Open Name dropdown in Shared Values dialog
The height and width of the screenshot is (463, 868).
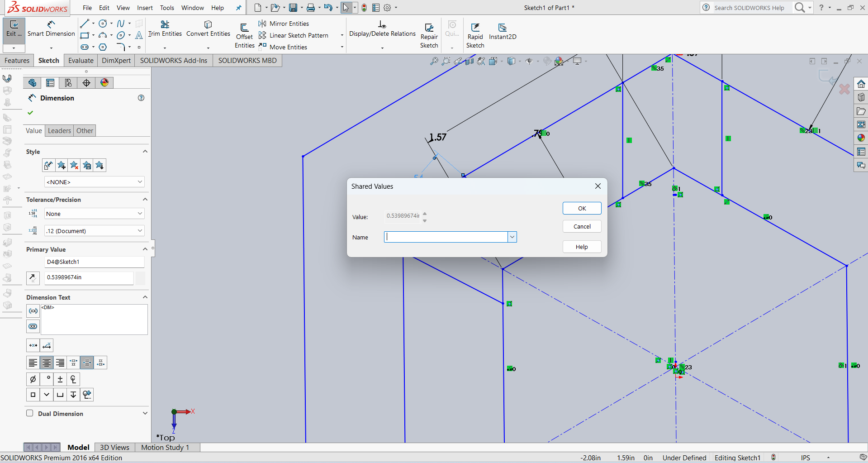[x=512, y=237]
